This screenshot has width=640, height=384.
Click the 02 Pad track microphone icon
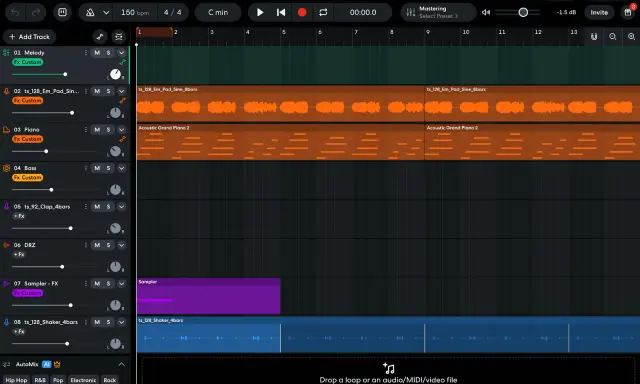(6, 91)
